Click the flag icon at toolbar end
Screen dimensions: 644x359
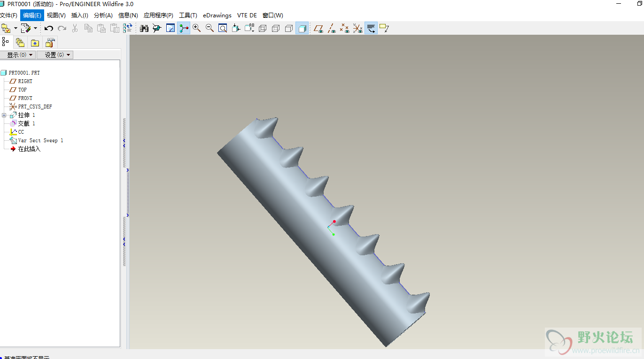pos(384,29)
